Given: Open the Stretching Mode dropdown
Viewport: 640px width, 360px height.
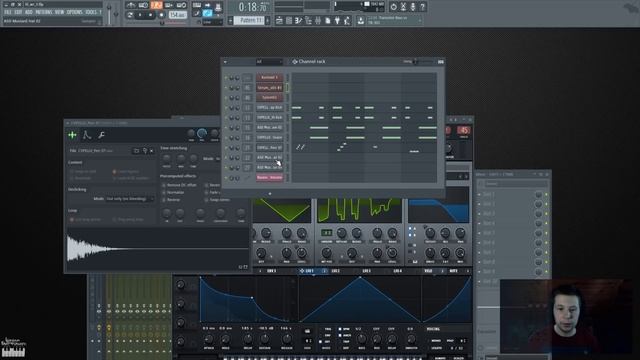Looking at the screenshot, I should click(130, 199).
